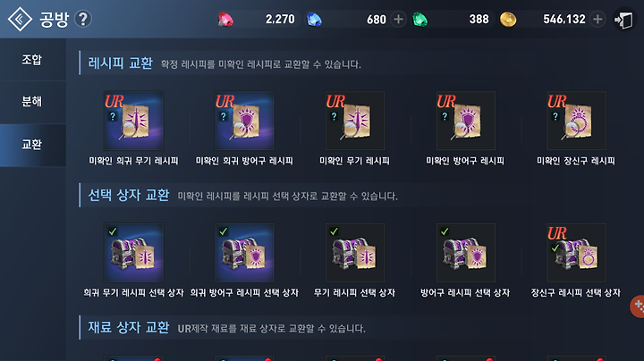Exit the workshop via the door icon
The image size is (644, 361).
click(624, 20)
